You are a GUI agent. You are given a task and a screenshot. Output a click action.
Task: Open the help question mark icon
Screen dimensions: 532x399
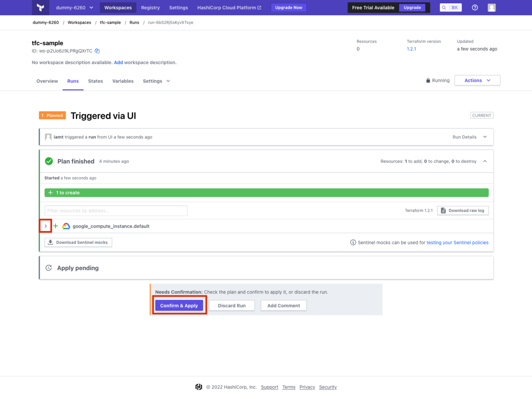pyautogui.click(x=475, y=8)
